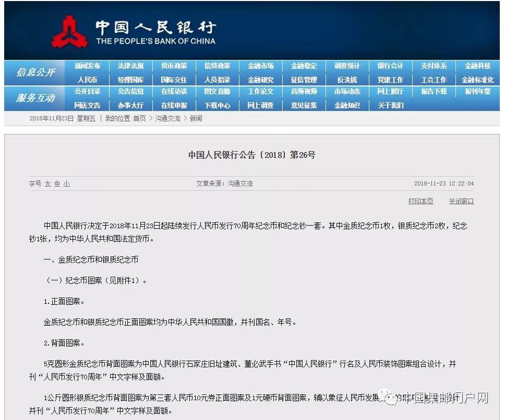Open 网送文告 navigation item
The image size is (505, 420).
pyautogui.click(x=87, y=105)
